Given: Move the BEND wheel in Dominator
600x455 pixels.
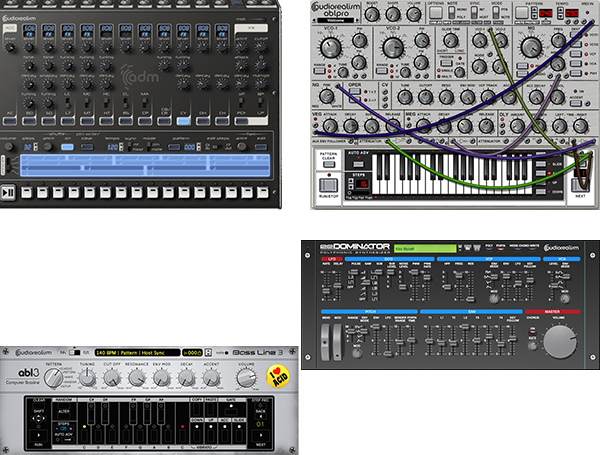Looking at the screenshot, I should (x=325, y=342).
